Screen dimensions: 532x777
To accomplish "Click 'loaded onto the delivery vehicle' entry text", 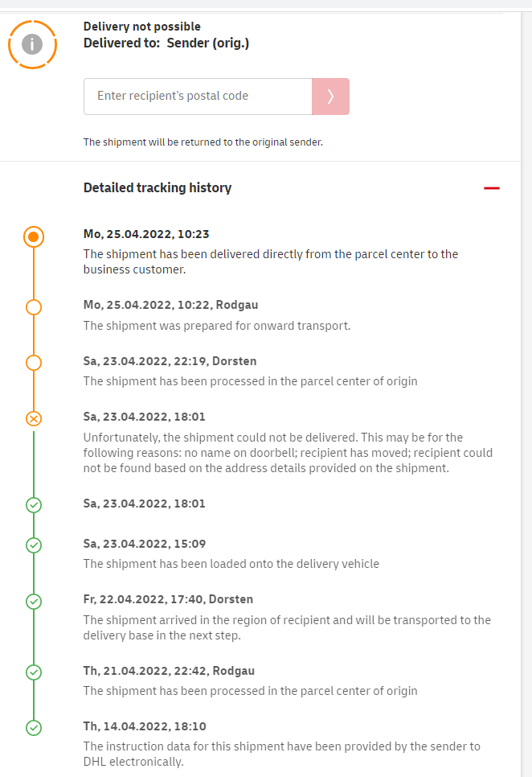I will [231, 564].
